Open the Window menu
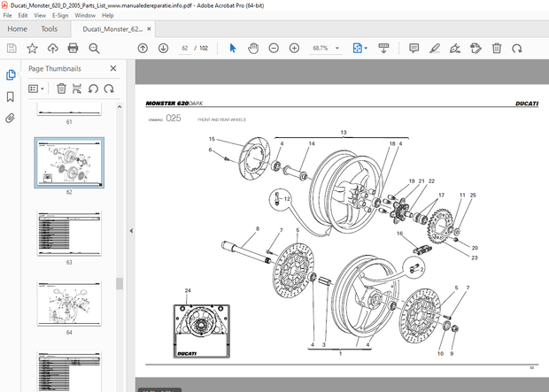Screen dimensions: 549x392 [x=85, y=15]
